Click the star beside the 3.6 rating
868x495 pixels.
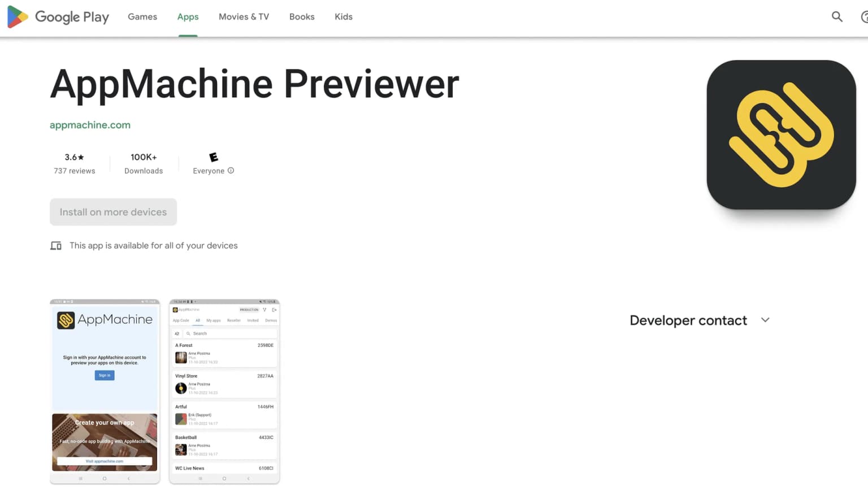(80, 157)
